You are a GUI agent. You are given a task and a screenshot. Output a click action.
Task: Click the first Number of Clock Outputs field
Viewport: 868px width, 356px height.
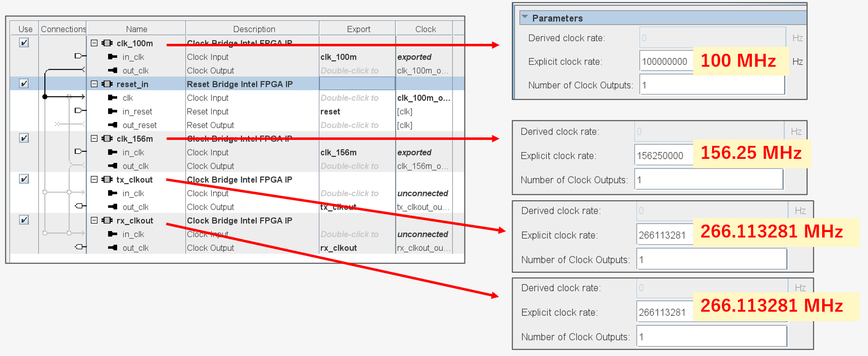pos(712,85)
